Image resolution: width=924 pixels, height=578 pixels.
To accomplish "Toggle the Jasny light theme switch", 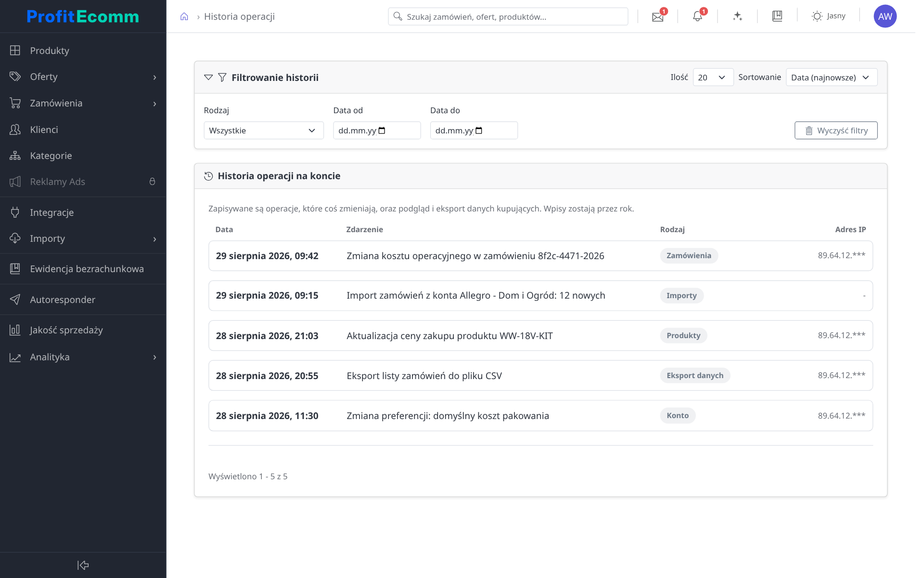I will [828, 16].
